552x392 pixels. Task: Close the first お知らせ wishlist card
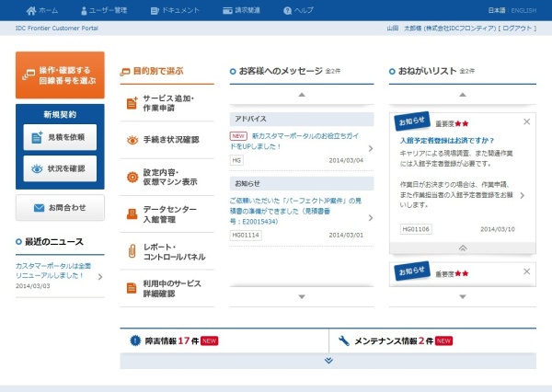click(x=526, y=121)
